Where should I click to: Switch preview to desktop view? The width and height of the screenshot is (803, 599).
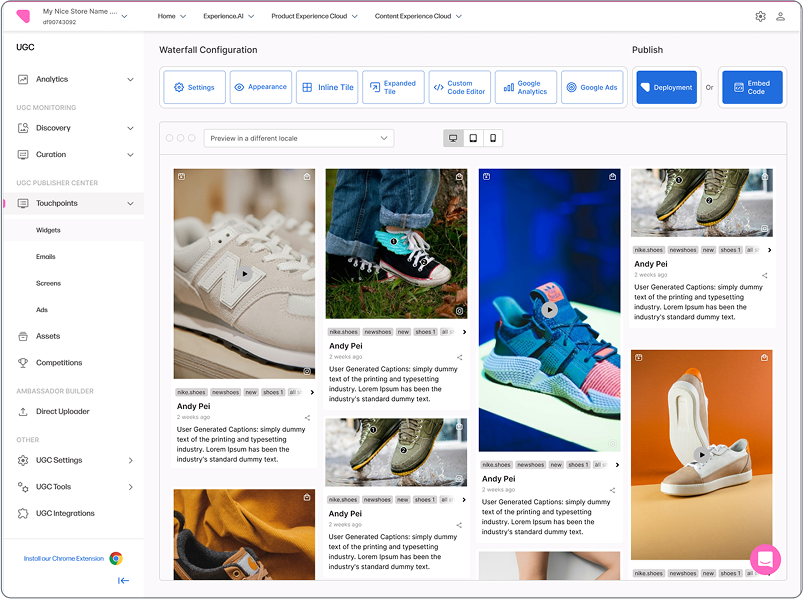(453, 138)
